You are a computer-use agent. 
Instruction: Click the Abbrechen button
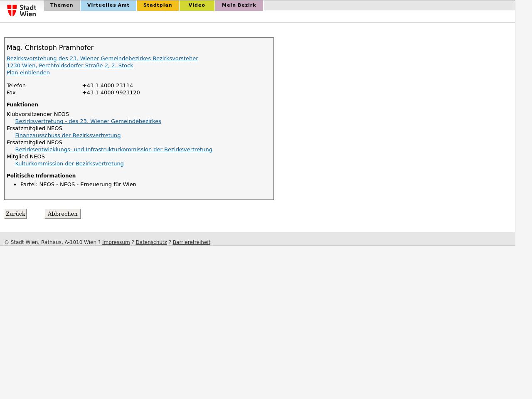click(x=62, y=214)
